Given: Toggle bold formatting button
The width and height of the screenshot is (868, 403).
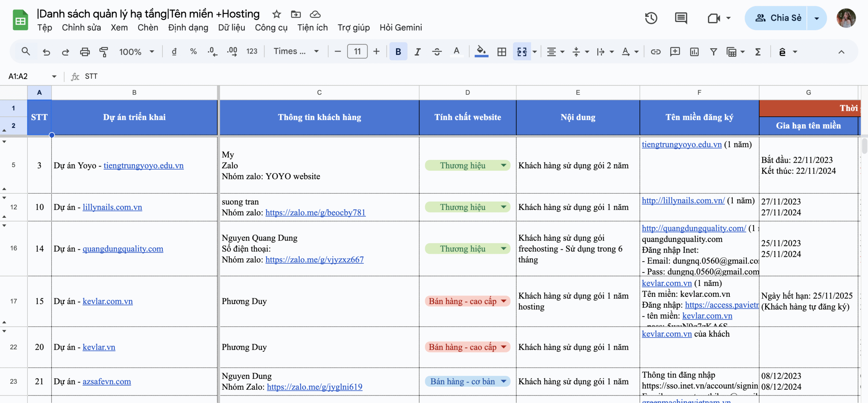Looking at the screenshot, I should [x=398, y=52].
